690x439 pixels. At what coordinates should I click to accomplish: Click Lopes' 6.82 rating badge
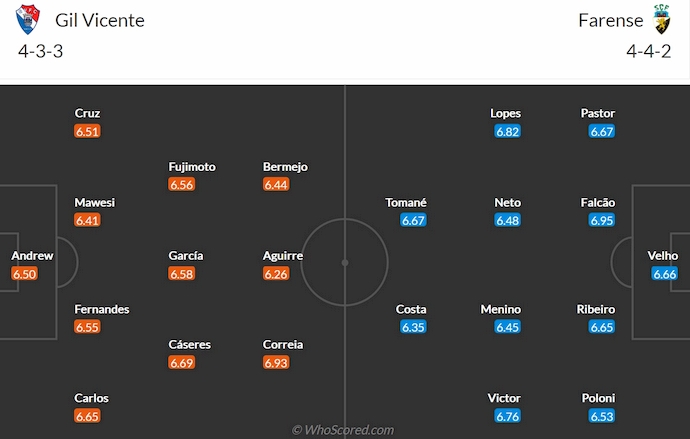(x=508, y=131)
